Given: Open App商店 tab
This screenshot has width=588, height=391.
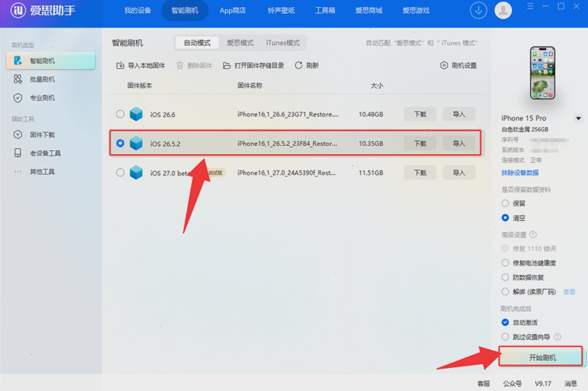Looking at the screenshot, I should [x=233, y=10].
